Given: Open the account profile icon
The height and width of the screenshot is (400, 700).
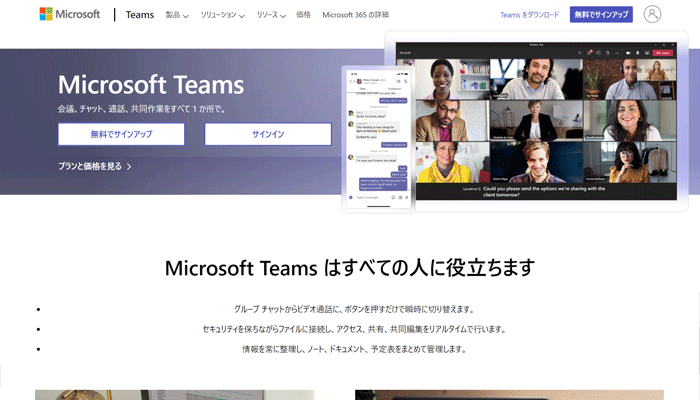Looking at the screenshot, I should point(652,14).
